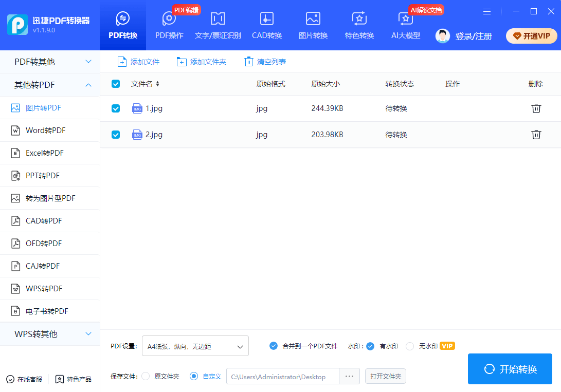Click the save path input field
The height and width of the screenshot is (392, 561).
283,376
